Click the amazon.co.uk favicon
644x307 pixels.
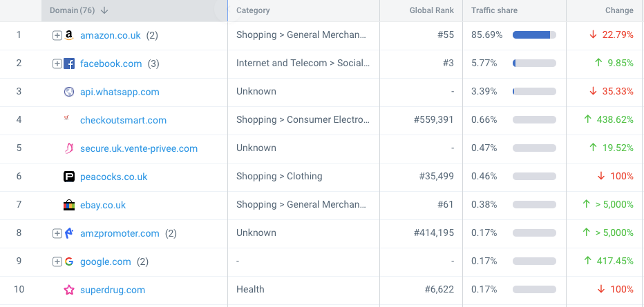(69, 35)
